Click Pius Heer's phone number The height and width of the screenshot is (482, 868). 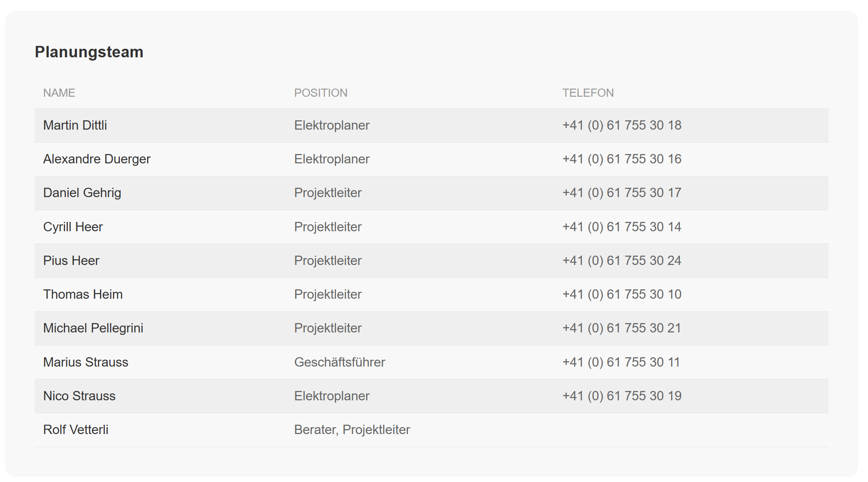pos(622,261)
